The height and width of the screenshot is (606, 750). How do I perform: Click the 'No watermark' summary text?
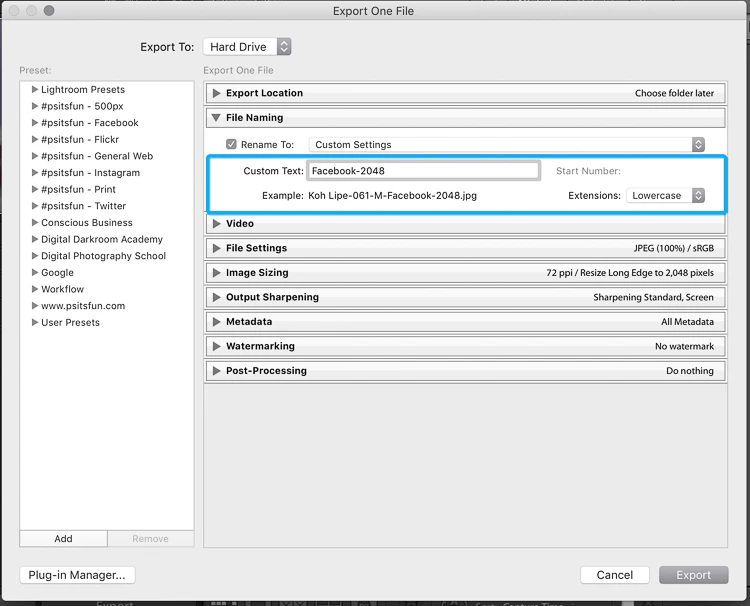click(x=684, y=346)
